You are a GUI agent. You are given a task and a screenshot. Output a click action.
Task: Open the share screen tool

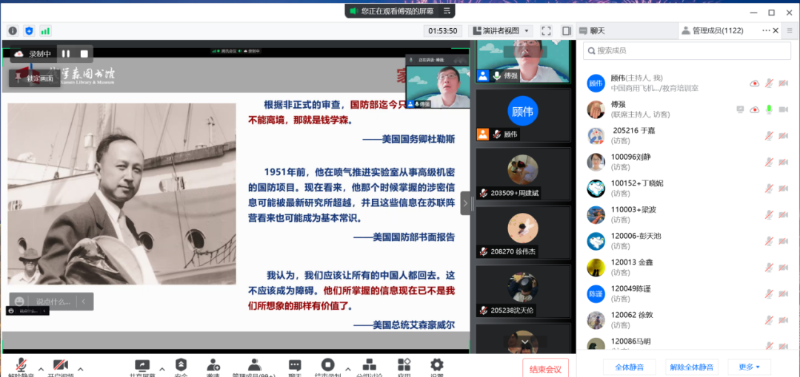coord(142,365)
